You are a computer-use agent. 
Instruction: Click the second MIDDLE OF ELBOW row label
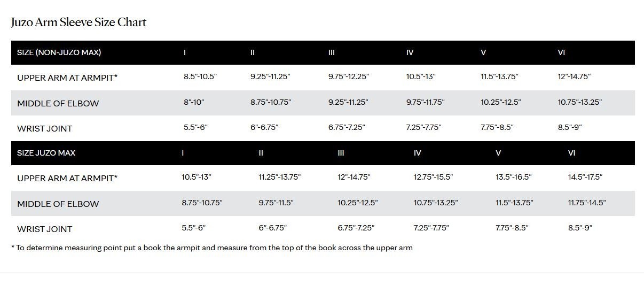pos(58,204)
